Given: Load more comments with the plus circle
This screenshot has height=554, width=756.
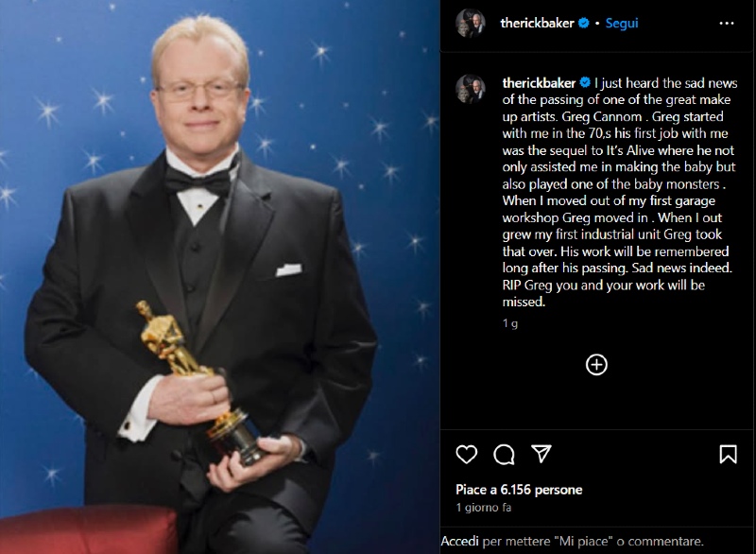Looking at the screenshot, I should (x=596, y=365).
